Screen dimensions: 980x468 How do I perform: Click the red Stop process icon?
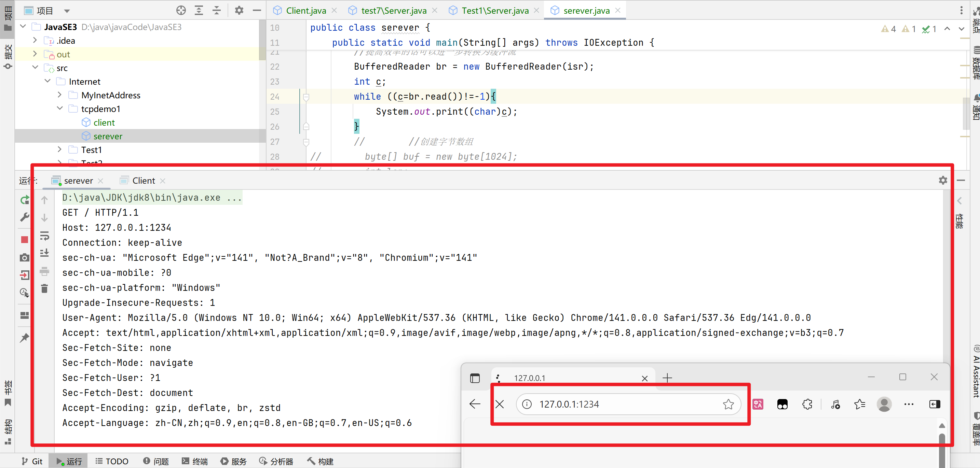[x=24, y=240]
